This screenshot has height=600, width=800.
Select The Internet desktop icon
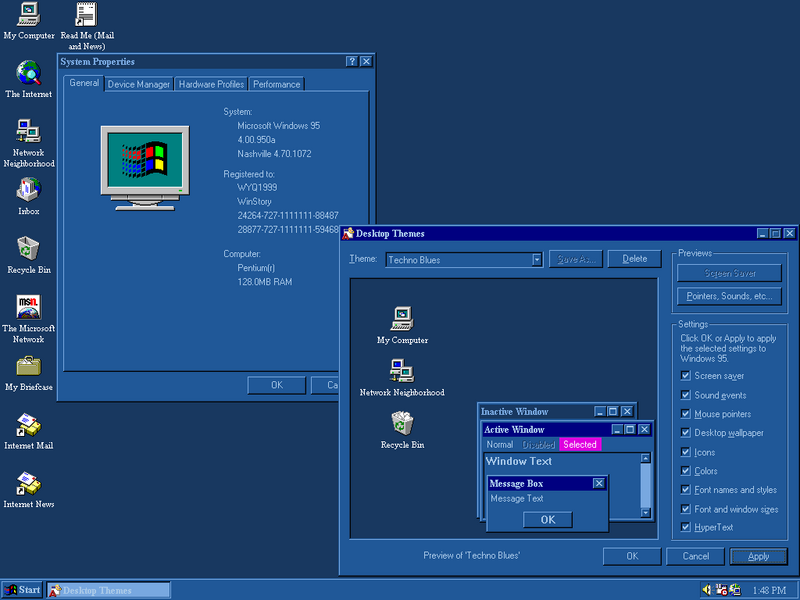[29, 73]
